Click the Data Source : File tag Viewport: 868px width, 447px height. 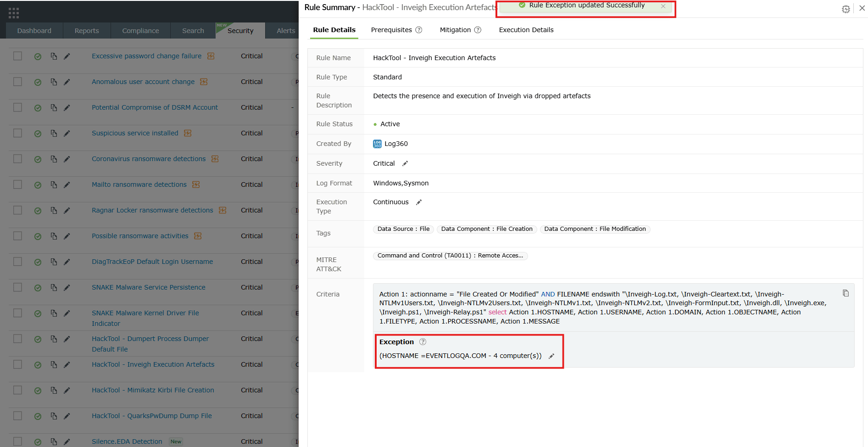point(403,229)
